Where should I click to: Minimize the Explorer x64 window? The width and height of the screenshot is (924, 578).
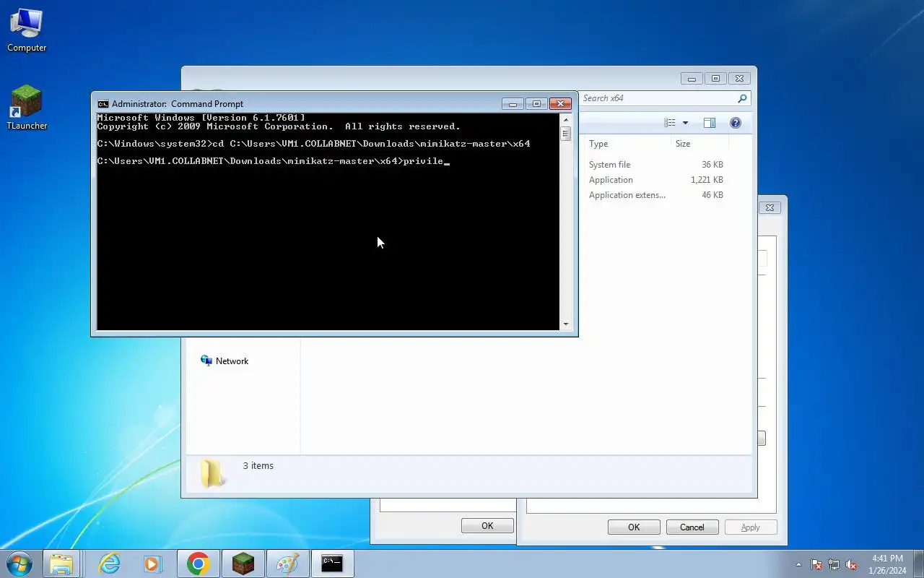point(692,79)
